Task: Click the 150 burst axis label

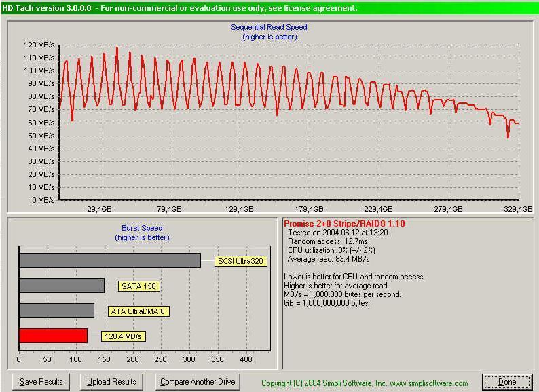Action: [104, 359]
